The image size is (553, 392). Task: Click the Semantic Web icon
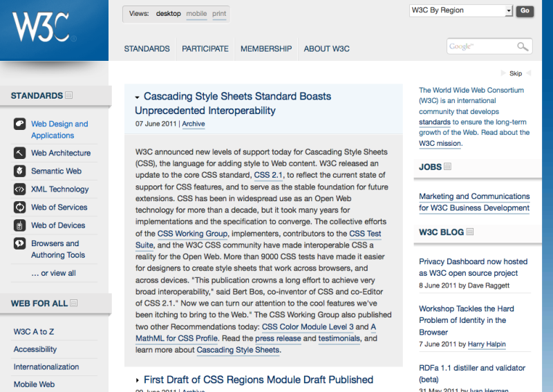pyautogui.click(x=20, y=171)
